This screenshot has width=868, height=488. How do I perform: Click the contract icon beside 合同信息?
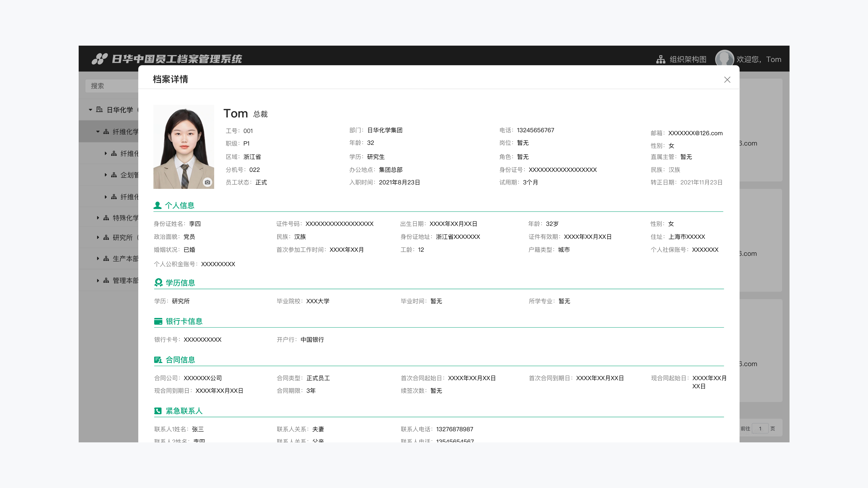(158, 360)
